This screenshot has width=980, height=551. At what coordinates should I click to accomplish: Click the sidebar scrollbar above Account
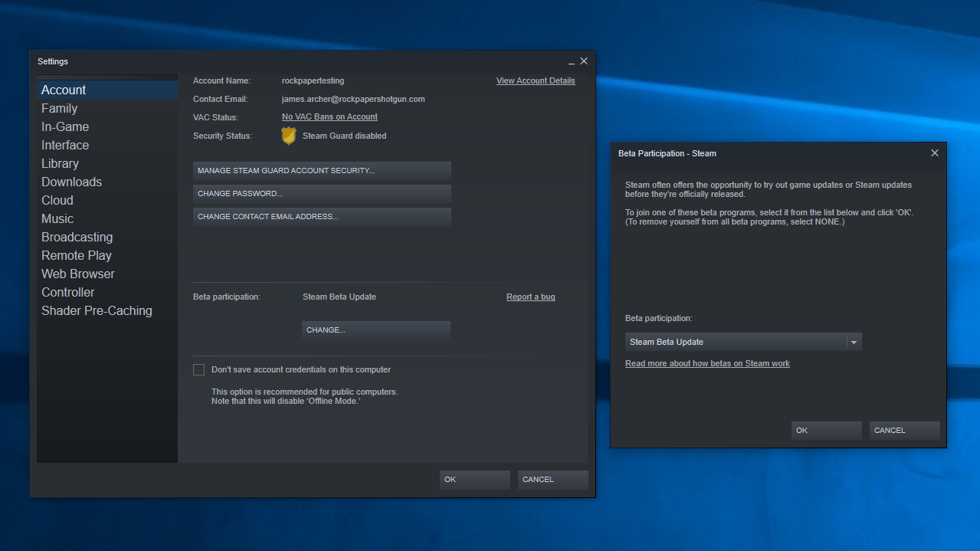[107, 76]
